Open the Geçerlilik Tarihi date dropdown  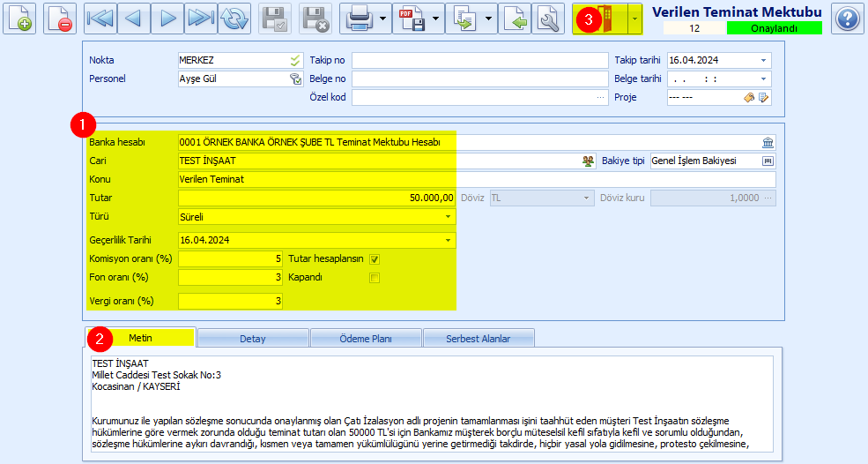pyautogui.click(x=448, y=240)
